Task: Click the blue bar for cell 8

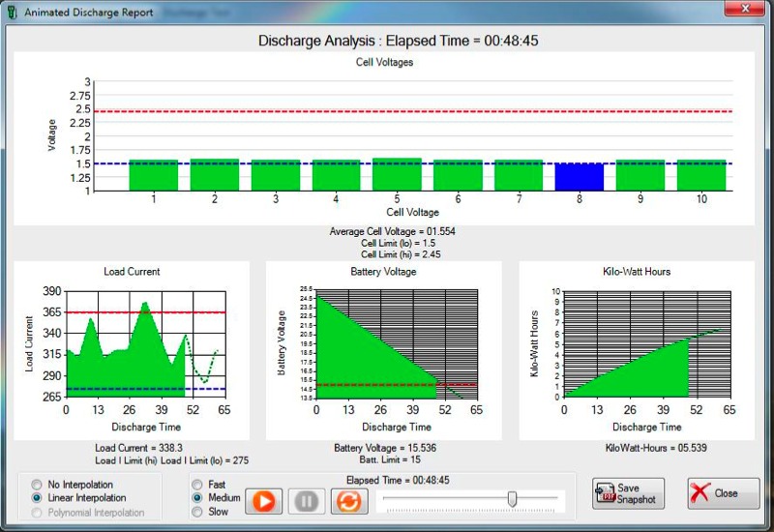Action: click(x=579, y=177)
